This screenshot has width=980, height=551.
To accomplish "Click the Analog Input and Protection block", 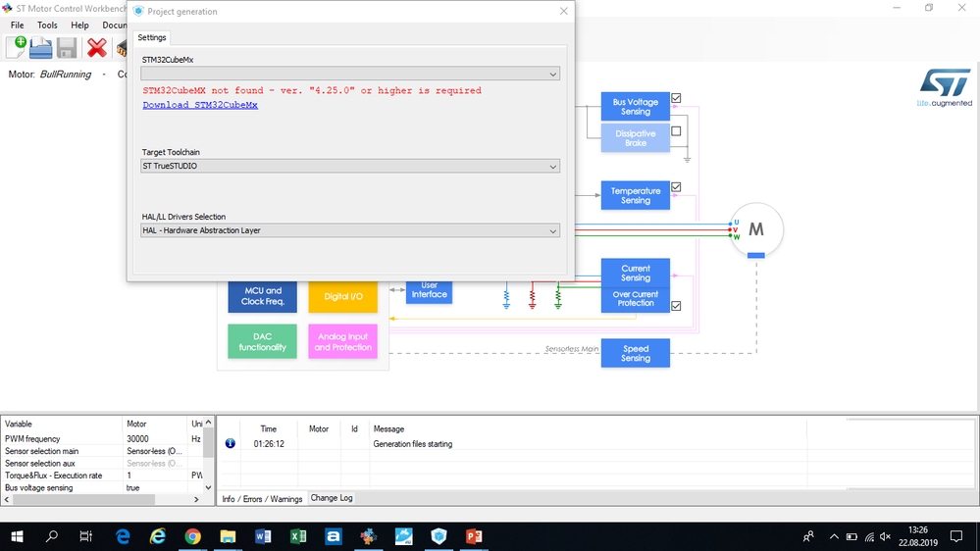I will 342,341.
